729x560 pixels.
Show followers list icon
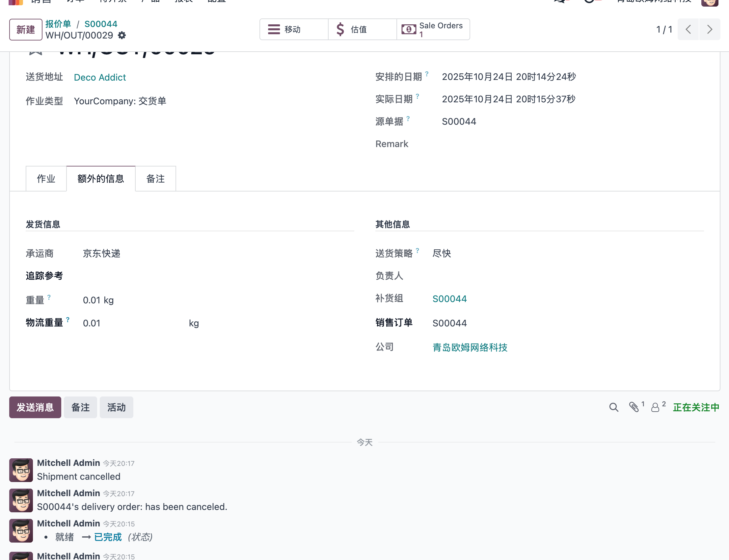pyautogui.click(x=655, y=407)
